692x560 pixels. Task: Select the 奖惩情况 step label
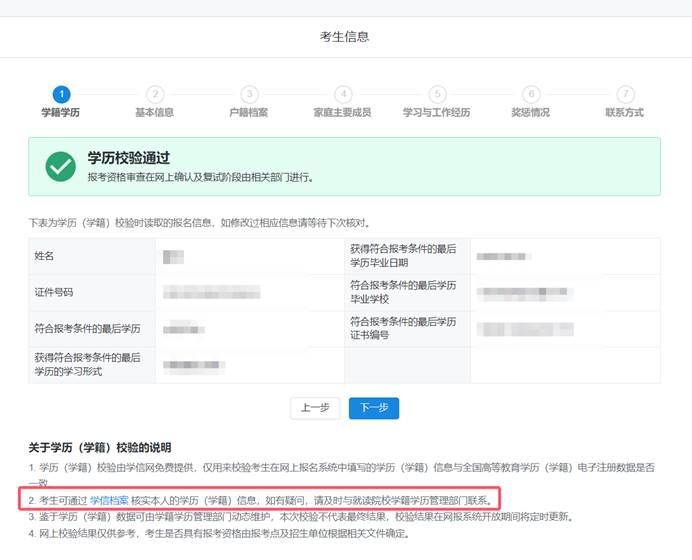coord(531,113)
